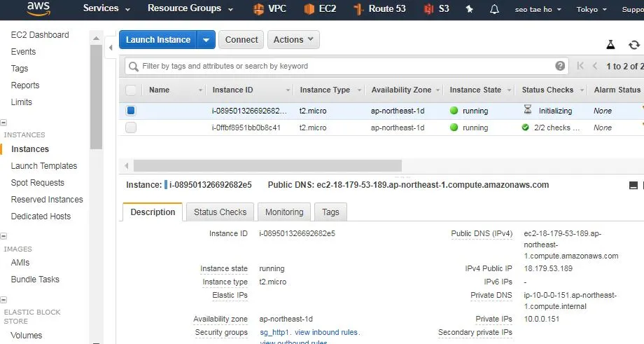Open EC2 Dashboard in sidebar
Image resolution: width=644 pixels, height=344 pixels.
pos(40,35)
